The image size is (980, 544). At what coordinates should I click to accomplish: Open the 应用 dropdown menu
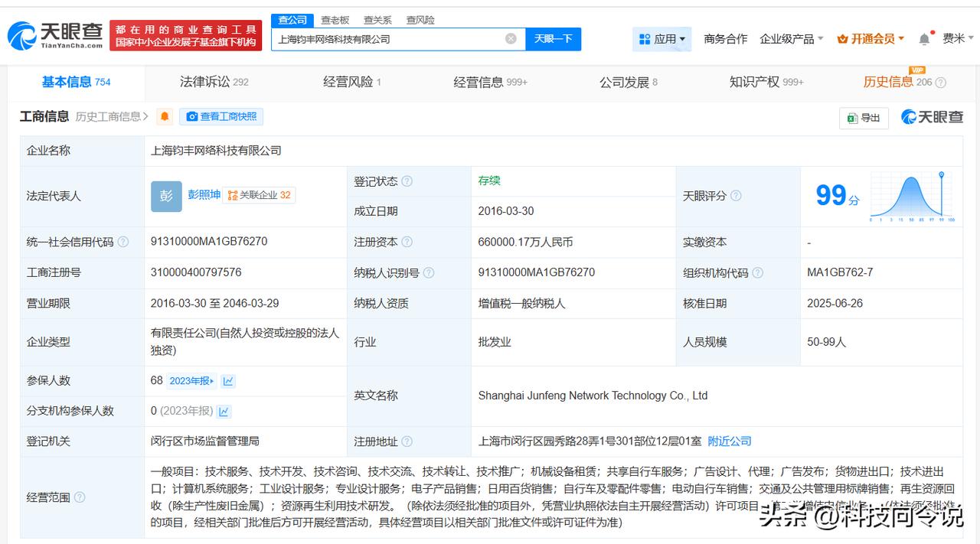(x=662, y=38)
